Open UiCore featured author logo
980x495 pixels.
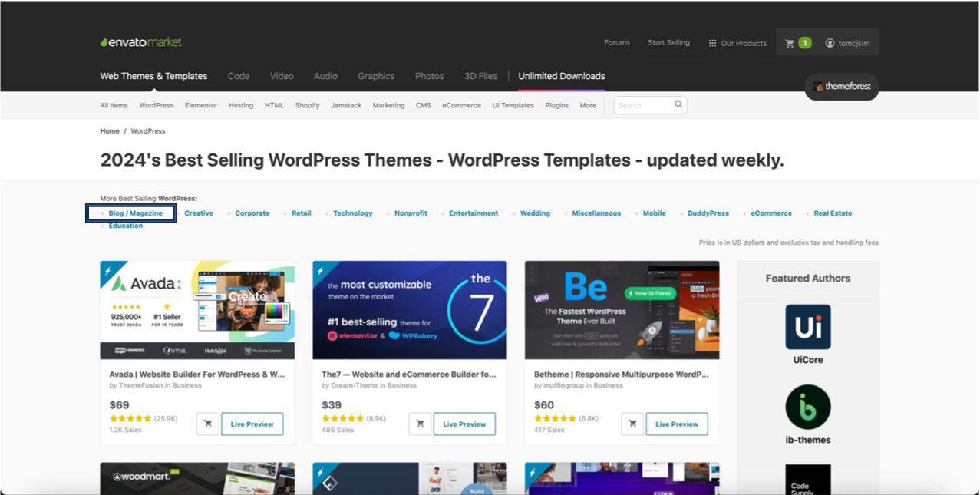coord(808,327)
